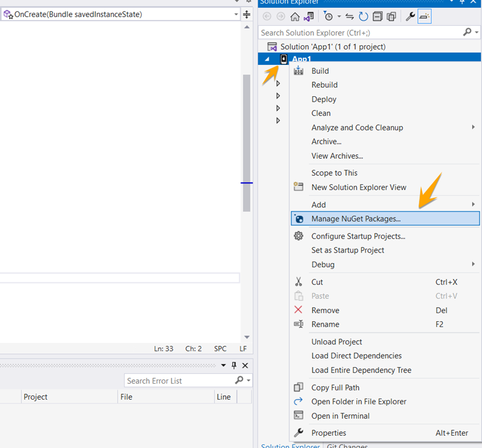Open Properties wrench icon in toolbar

(410, 17)
